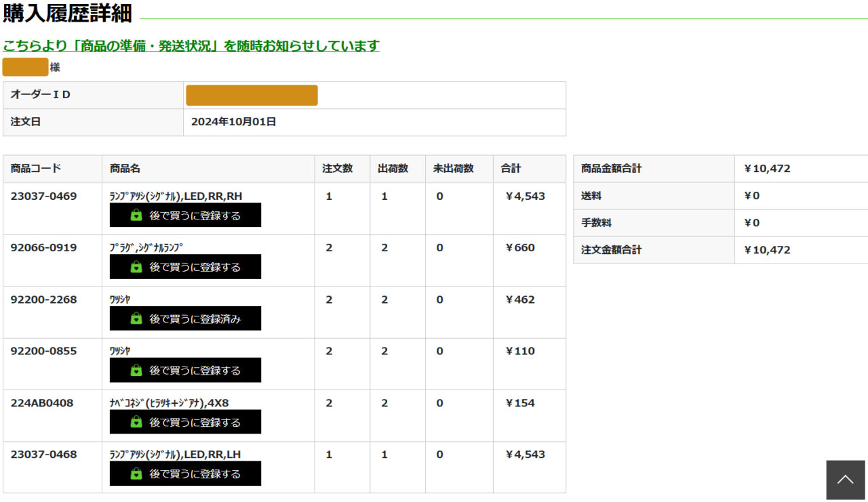Click the bag icon in 92200-0855 row
The image size is (868, 502).
(x=136, y=371)
